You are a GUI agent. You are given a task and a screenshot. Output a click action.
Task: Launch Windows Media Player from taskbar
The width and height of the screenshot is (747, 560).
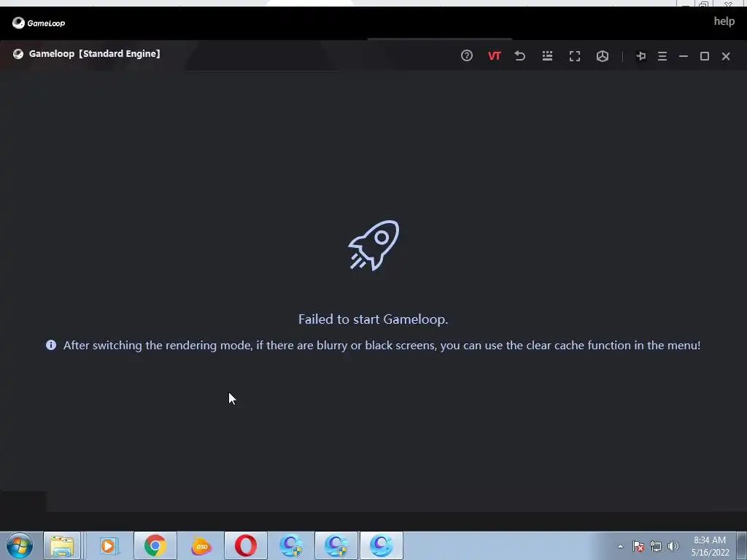pos(109,545)
